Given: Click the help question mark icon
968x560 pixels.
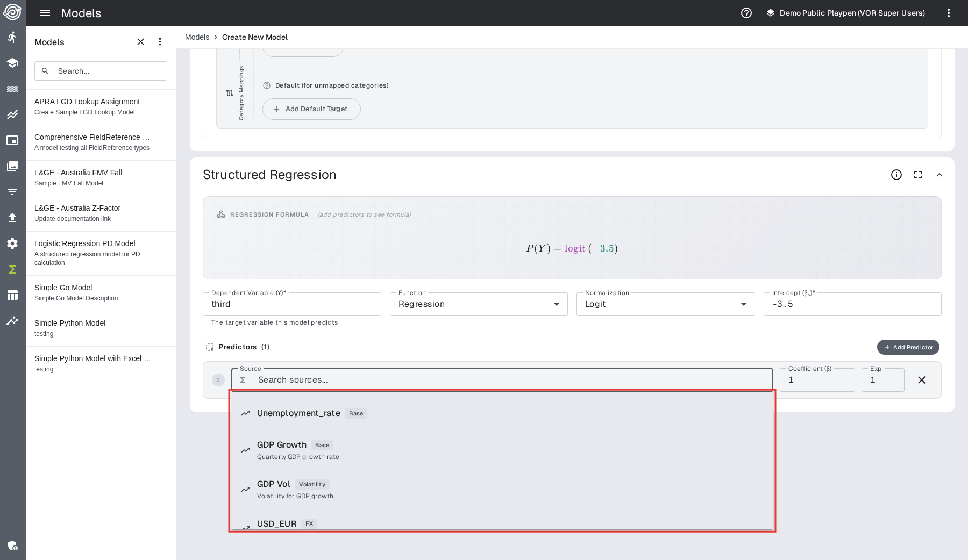Looking at the screenshot, I should pyautogui.click(x=746, y=13).
